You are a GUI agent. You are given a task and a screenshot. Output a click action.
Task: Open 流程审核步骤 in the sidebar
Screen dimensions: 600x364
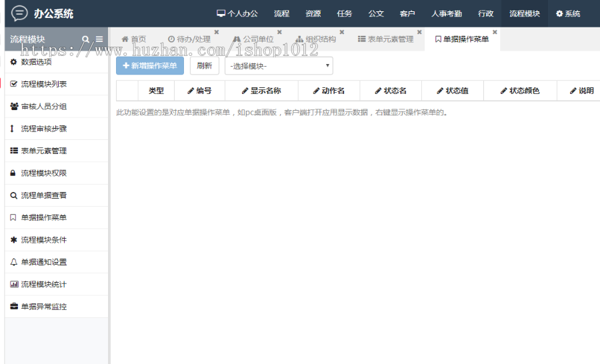56,129
